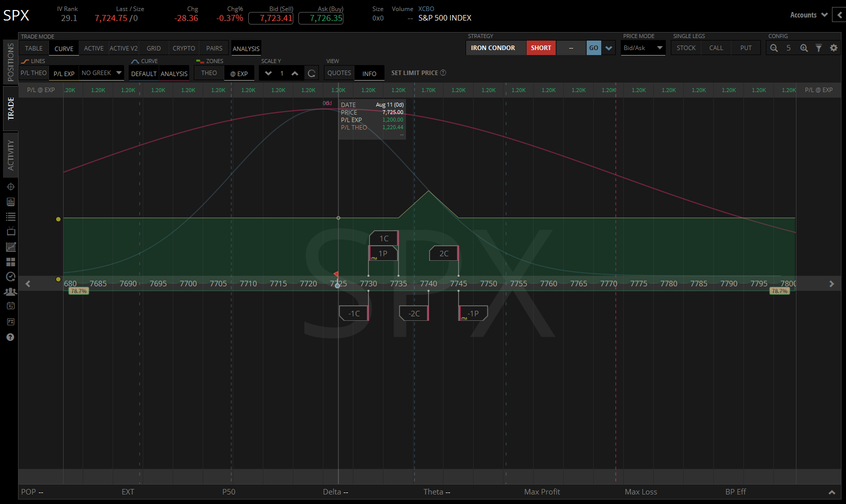Click the 1P long put leg marker
Screen dimensions: 846x504
click(x=383, y=253)
